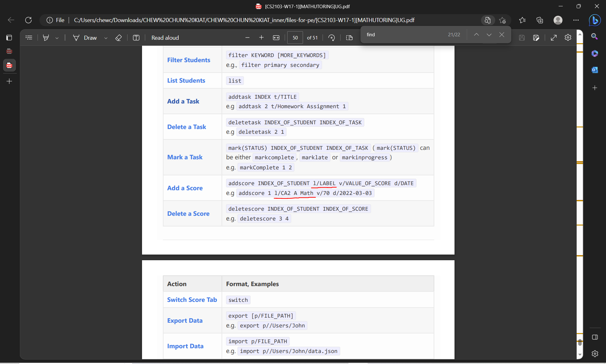Go to previous find result

pyautogui.click(x=476, y=35)
